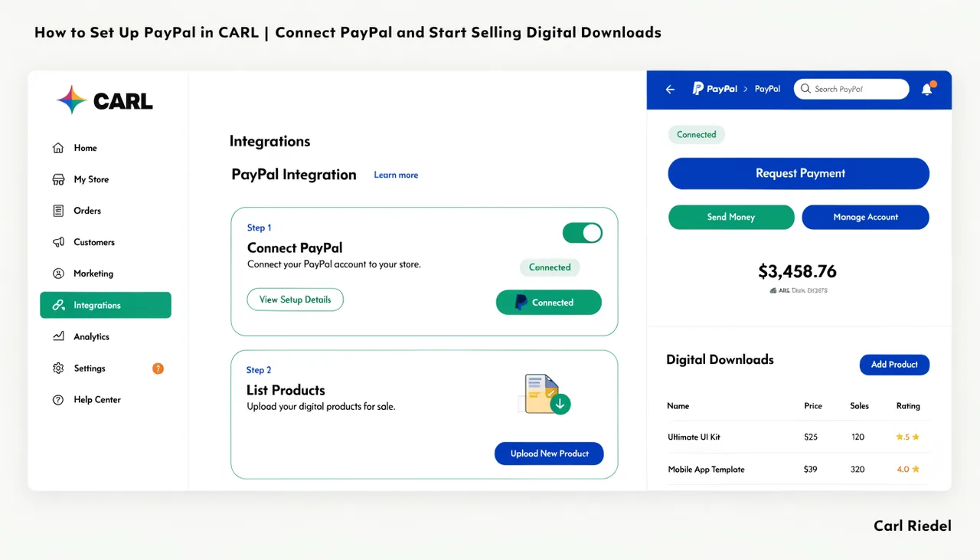Click the $3,458.76 balance amount
The height and width of the screenshot is (560, 980).
coord(797,271)
